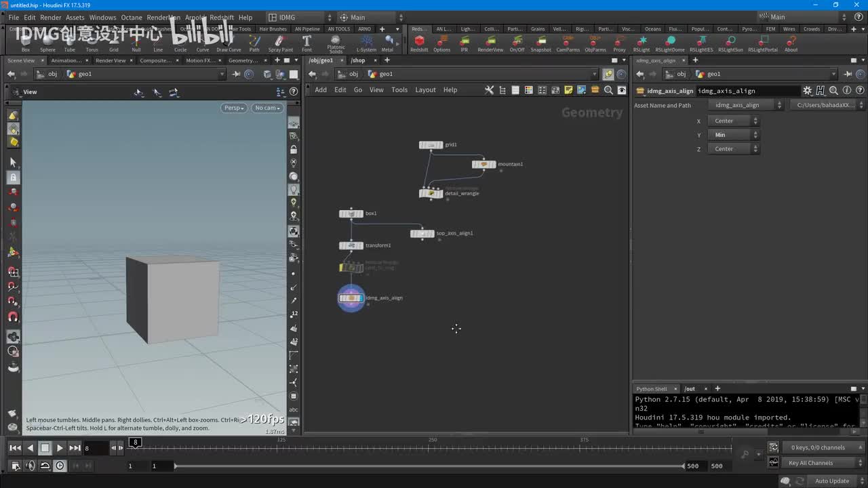Click the node name field idmg_axis_align
This screenshot has width=868, height=488.
pos(748,91)
